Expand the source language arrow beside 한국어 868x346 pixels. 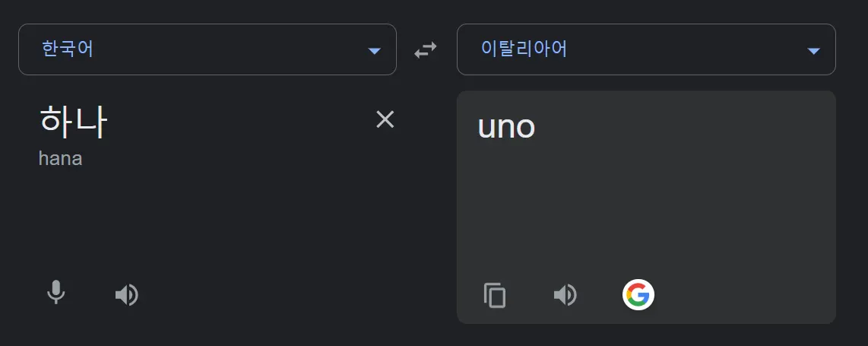(374, 51)
